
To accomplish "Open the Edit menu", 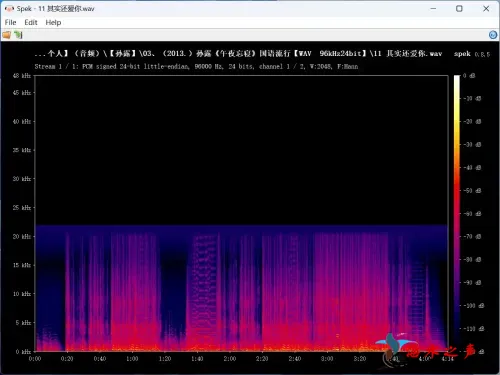I will [31, 22].
